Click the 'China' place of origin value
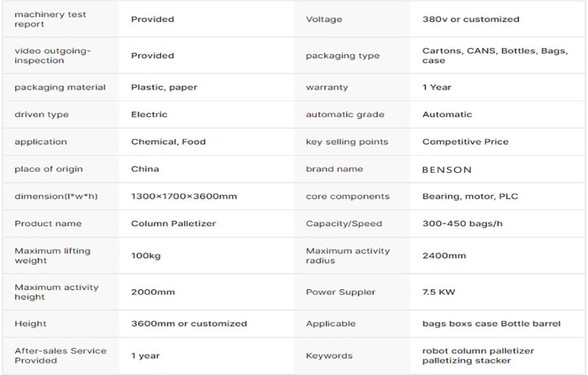This screenshot has width=588, height=375. pyautogui.click(x=145, y=169)
